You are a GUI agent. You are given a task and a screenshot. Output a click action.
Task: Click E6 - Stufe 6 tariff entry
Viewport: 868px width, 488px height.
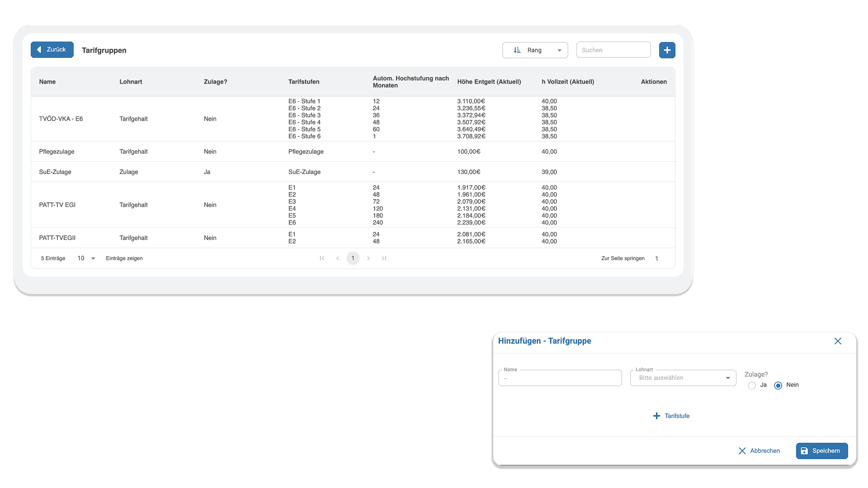[304, 136]
